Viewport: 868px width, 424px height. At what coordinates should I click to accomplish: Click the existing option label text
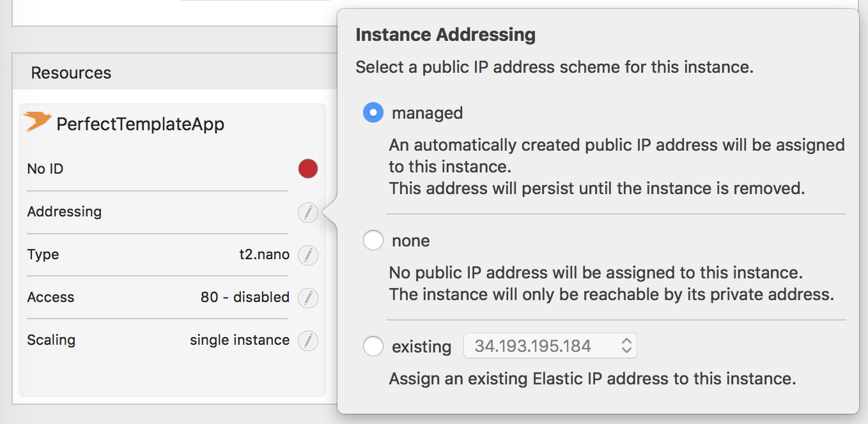(422, 347)
